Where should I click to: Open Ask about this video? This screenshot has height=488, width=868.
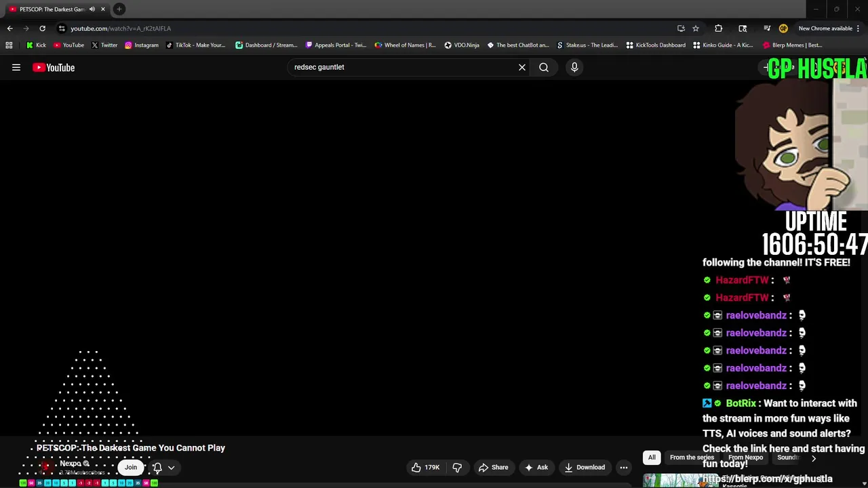click(535, 467)
